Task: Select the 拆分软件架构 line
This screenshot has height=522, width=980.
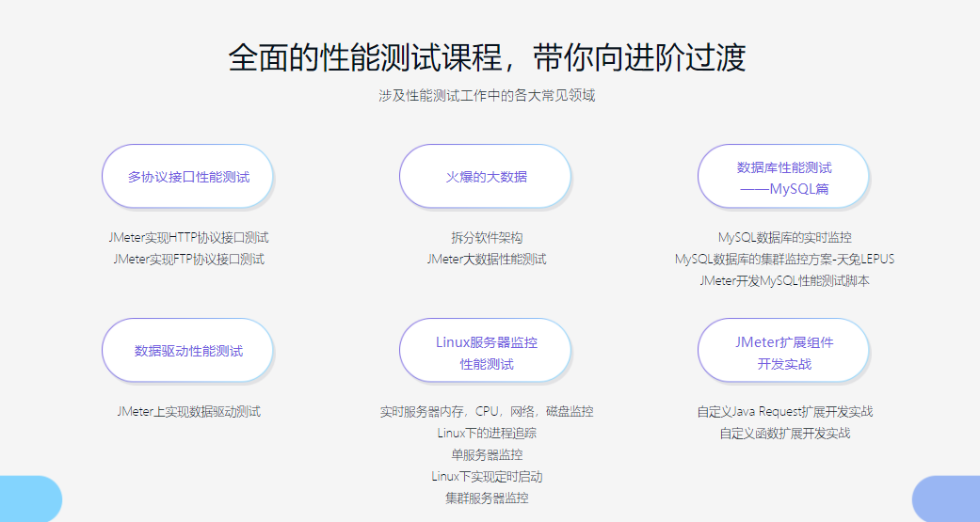Action: (x=486, y=238)
